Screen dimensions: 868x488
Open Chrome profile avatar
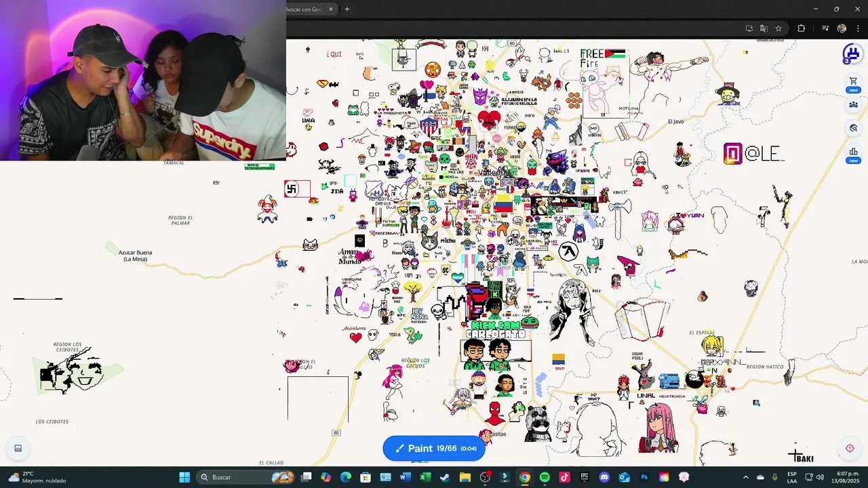pos(842,28)
